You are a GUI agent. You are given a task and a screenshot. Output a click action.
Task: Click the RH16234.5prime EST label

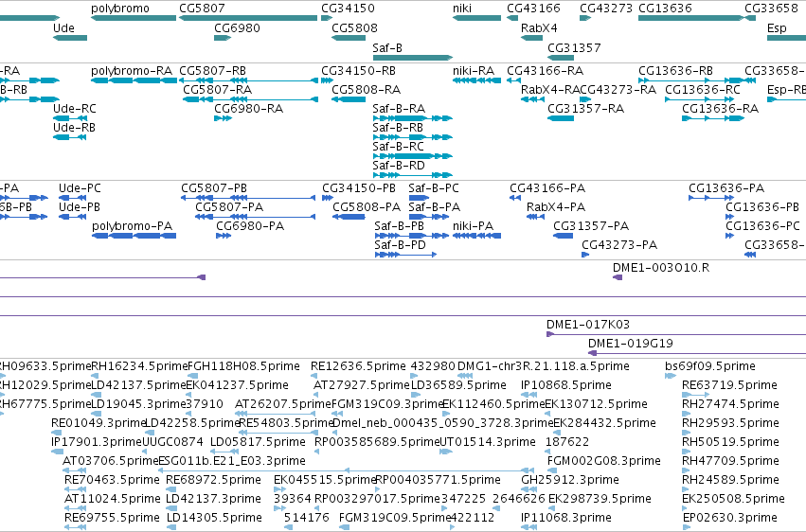point(139,366)
